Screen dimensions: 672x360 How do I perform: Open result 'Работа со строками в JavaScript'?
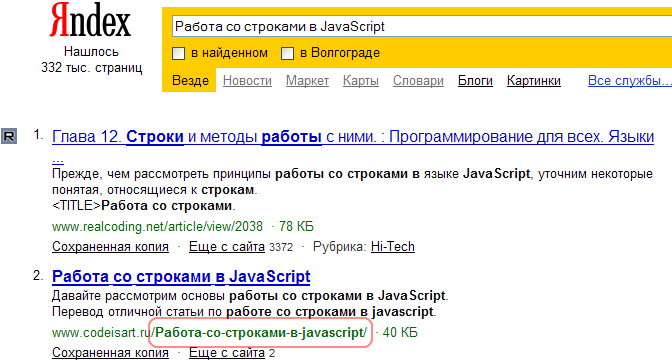pos(181,276)
